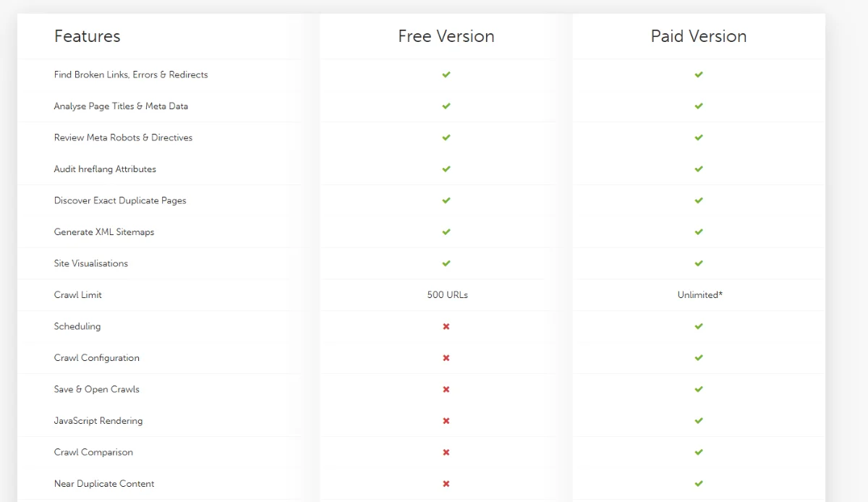Viewport: 868px width, 502px height.
Task: Select the 'Crawl Comparison' feature label
Action: (x=93, y=452)
